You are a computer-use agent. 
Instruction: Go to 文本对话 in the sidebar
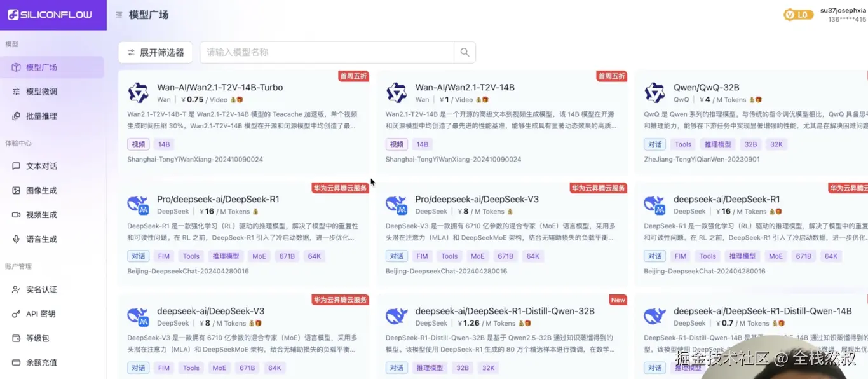52,166
